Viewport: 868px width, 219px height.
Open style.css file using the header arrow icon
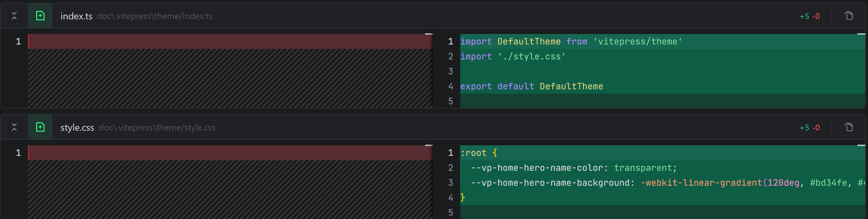point(849,127)
